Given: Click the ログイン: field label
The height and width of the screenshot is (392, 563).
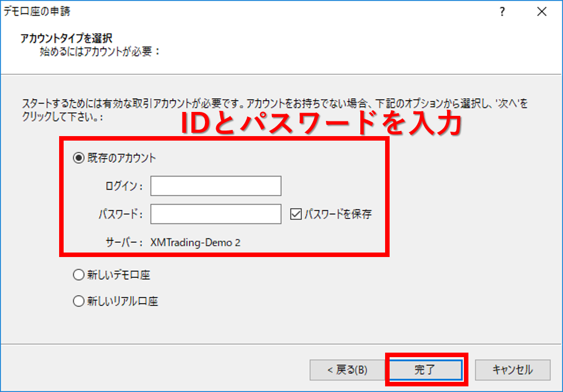Looking at the screenshot, I should tap(124, 186).
